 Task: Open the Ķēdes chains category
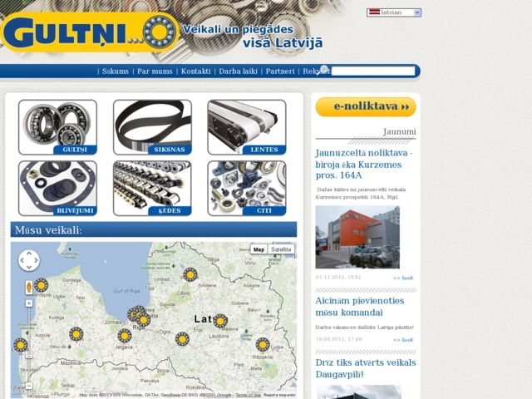pos(152,189)
